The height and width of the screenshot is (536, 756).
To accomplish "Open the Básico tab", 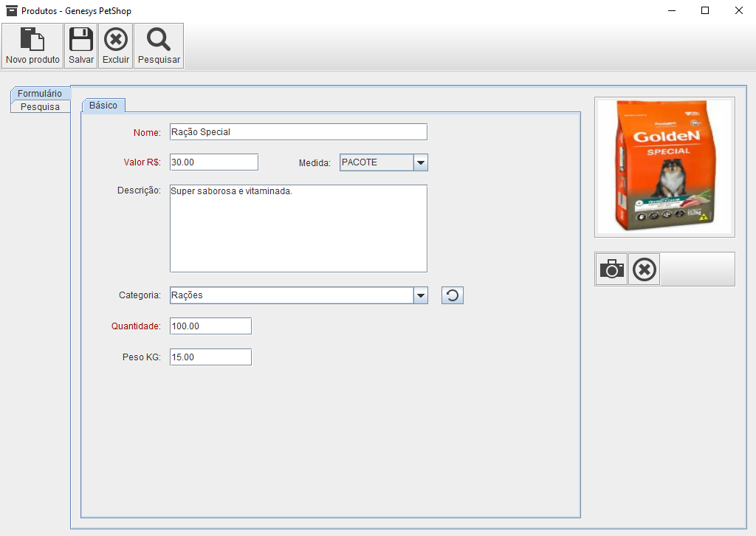I will click(x=103, y=106).
